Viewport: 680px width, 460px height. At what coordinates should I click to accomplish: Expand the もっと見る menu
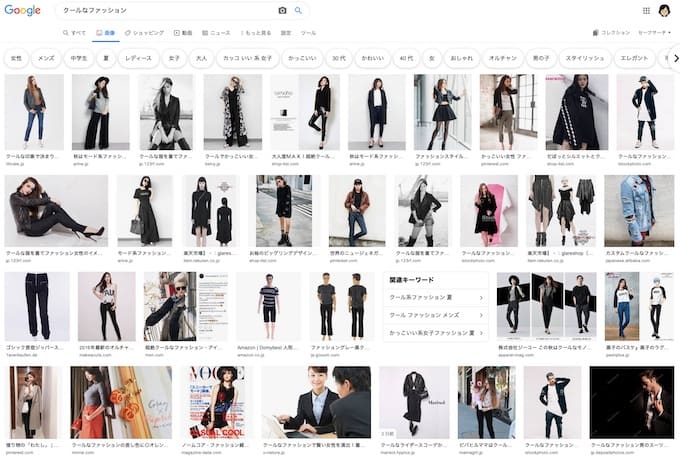tap(255, 33)
